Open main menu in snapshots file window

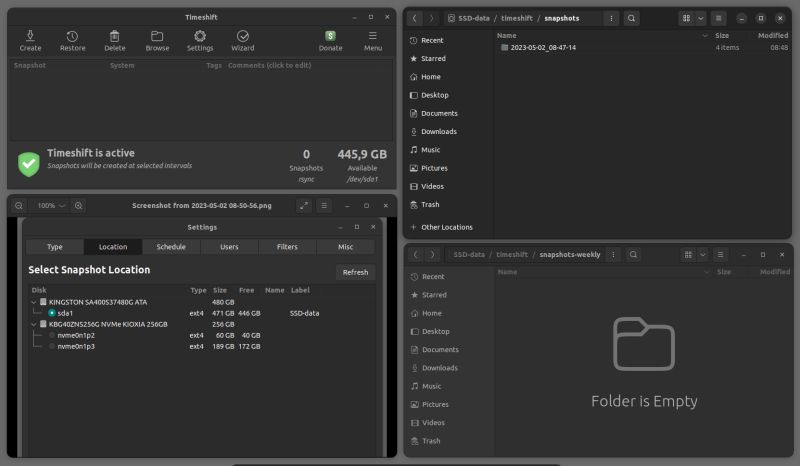pyautogui.click(x=718, y=18)
